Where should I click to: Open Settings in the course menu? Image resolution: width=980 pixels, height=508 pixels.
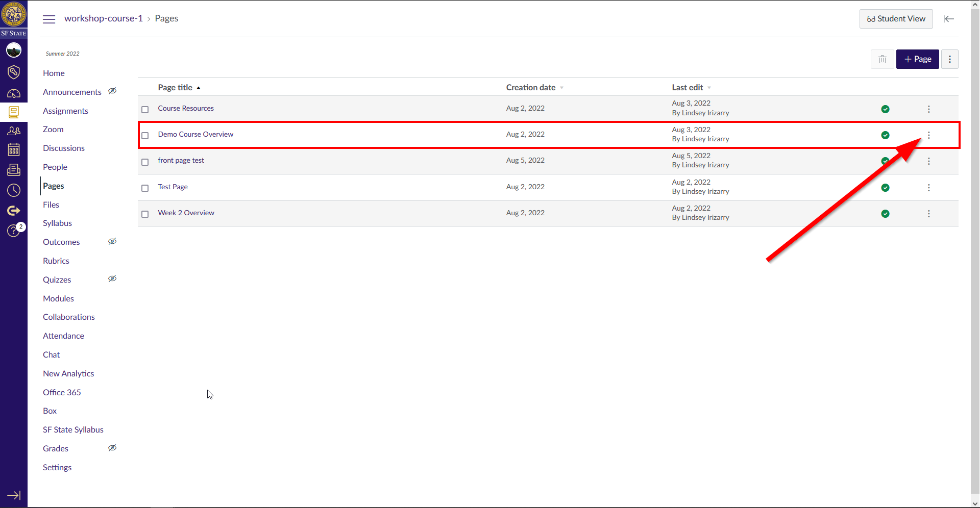pos(57,468)
